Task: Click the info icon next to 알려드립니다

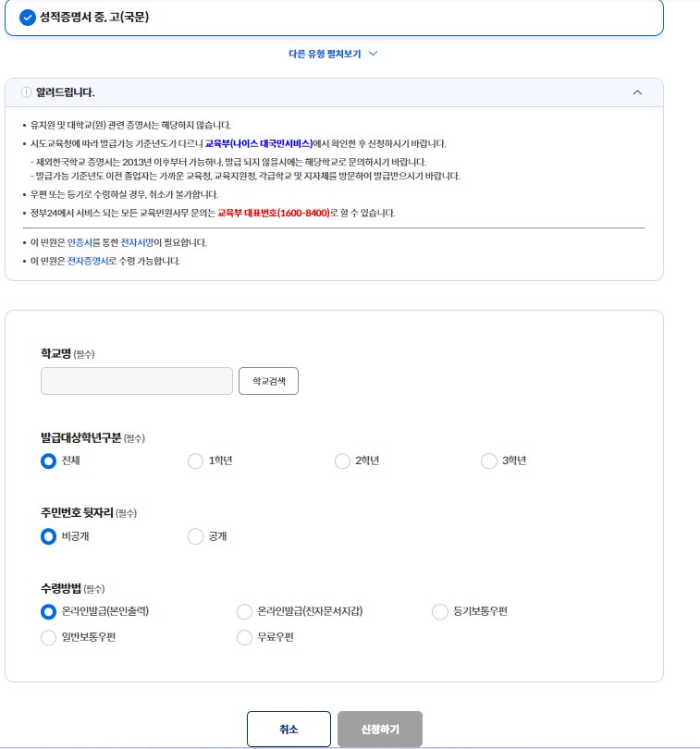Action: tap(26, 92)
